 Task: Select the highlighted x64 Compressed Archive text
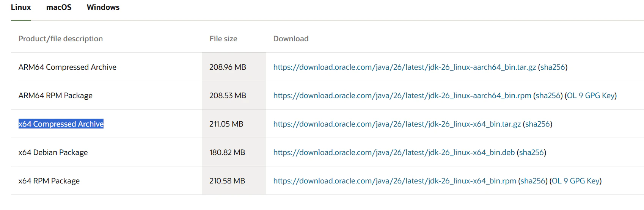pyautogui.click(x=61, y=124)
